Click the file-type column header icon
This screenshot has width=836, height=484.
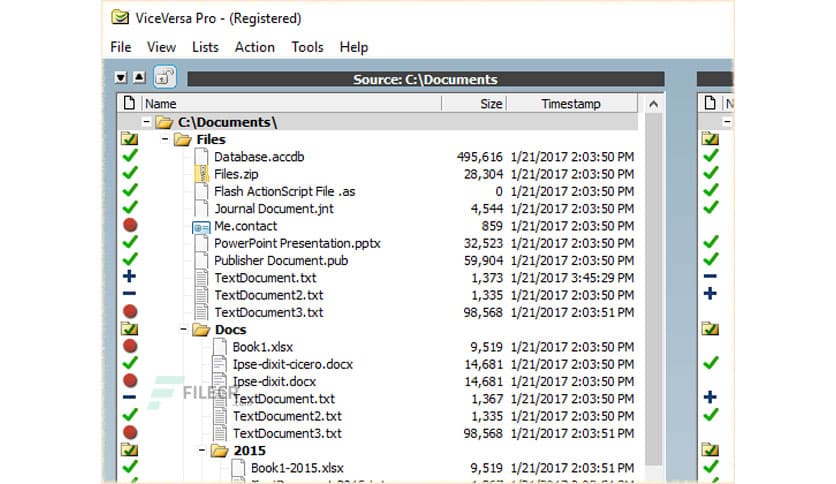[x=129, y=102]
